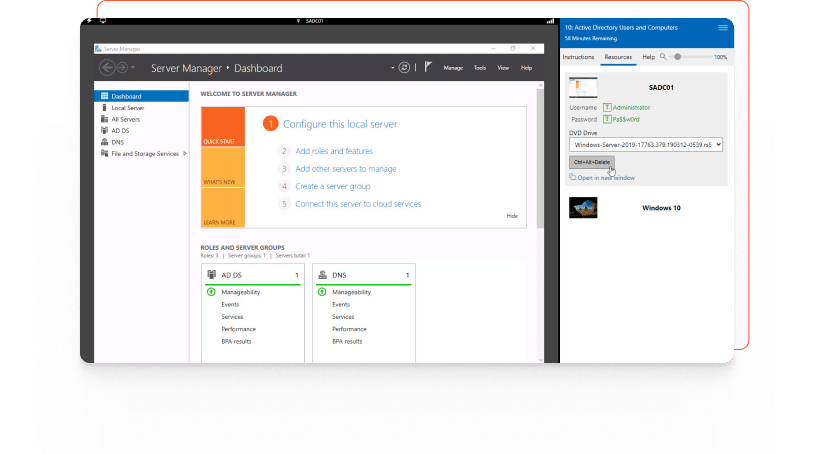Open the navigation history dropdown arrow
815x454 pixels.
click(x=133, y=68)
